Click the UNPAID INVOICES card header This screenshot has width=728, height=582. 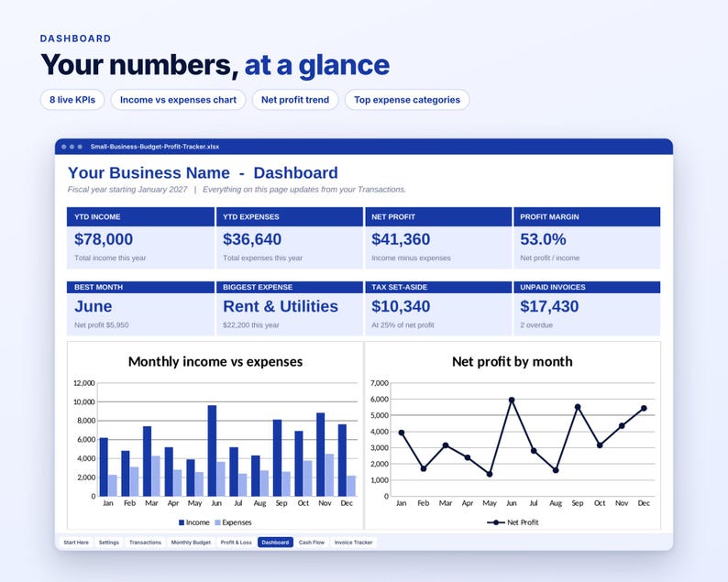coord(587,287)
